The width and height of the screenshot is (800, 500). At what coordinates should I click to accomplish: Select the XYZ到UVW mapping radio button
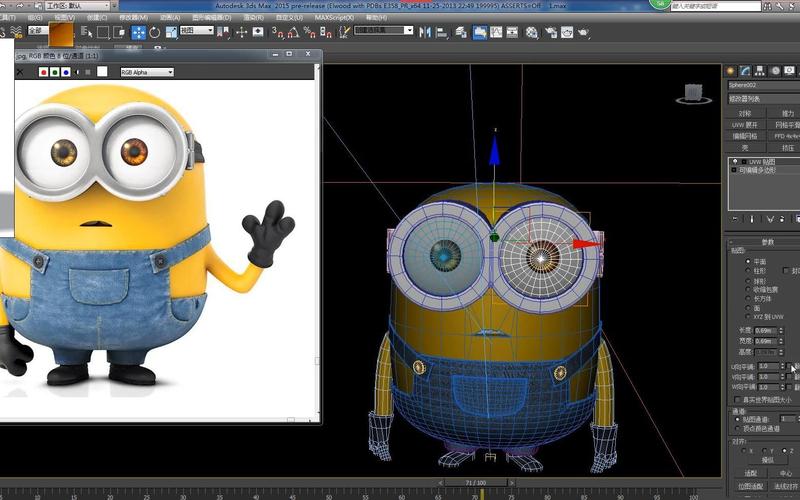click(x=748, y=317)
